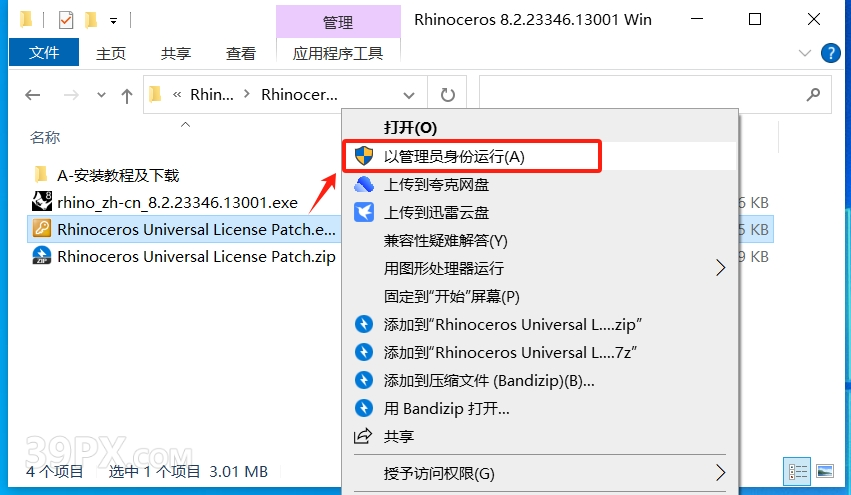Click the title bar folder icon
Screen dimensions: 851x495
point(26,20)
